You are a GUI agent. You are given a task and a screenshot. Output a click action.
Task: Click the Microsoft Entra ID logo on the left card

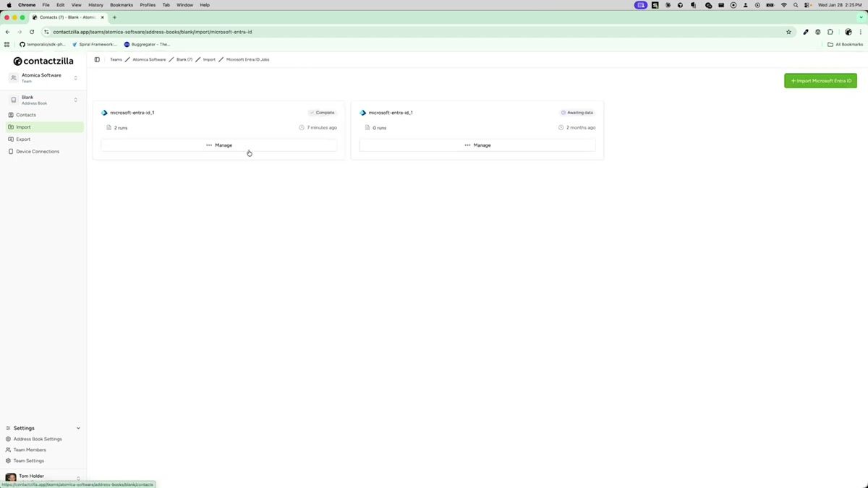coord(105,112)
